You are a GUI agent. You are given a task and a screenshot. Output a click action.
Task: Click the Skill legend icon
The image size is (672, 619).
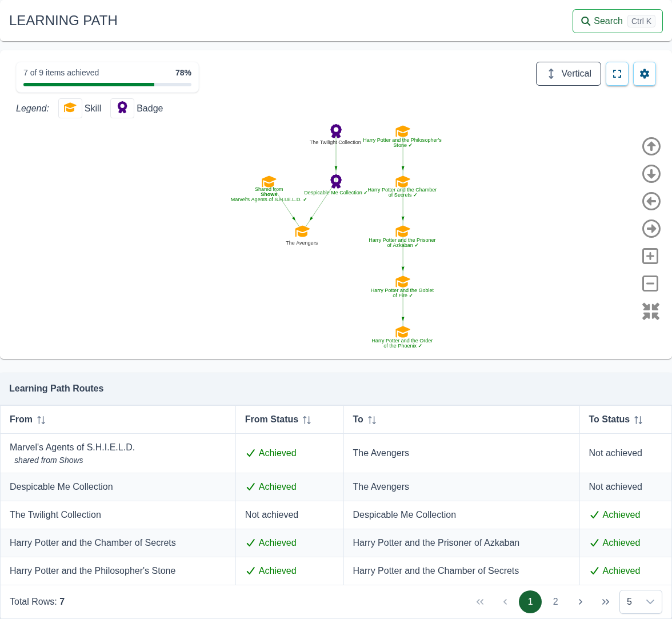tap(70, 108)
